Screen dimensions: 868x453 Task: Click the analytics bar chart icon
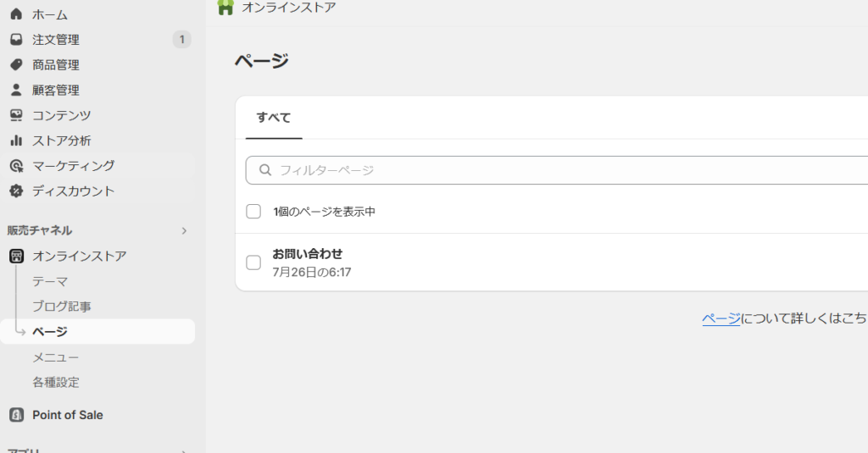tap(16, 141)
